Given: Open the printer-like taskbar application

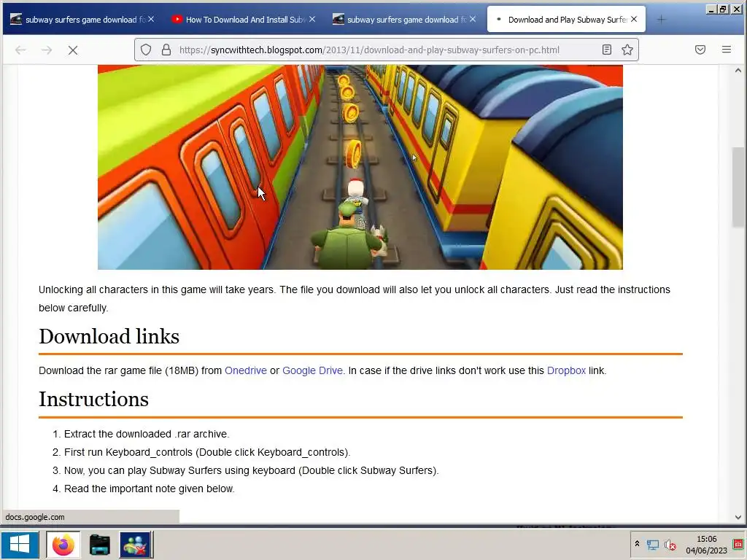Looking at the screenshot, I should tap(99, 545).
